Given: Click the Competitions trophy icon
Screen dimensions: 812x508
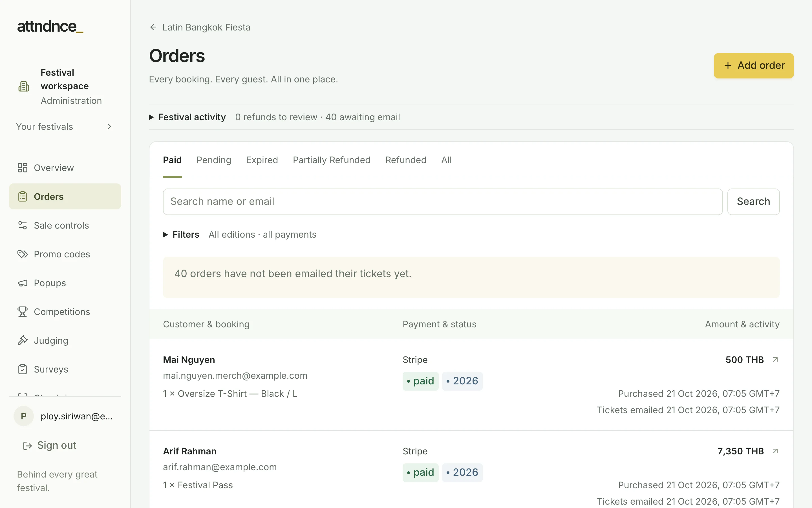Looking at the screenshot, I should click(x=23, y=312).
